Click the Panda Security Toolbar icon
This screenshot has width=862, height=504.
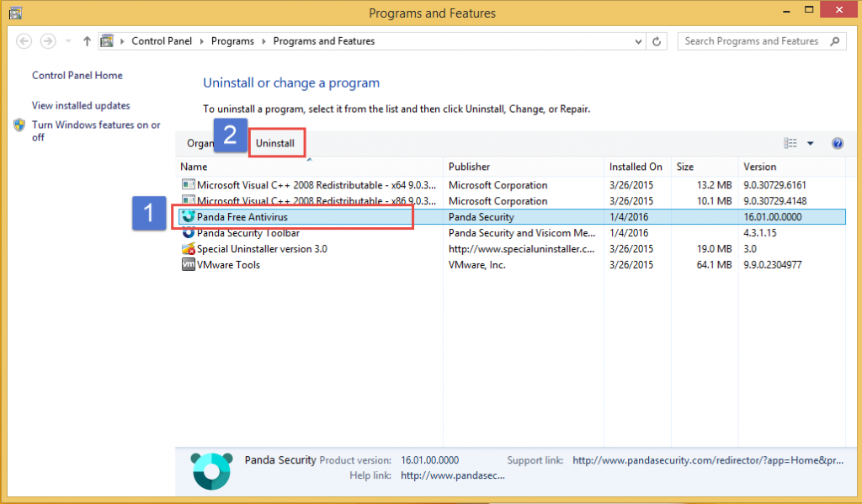coord(189,233)
